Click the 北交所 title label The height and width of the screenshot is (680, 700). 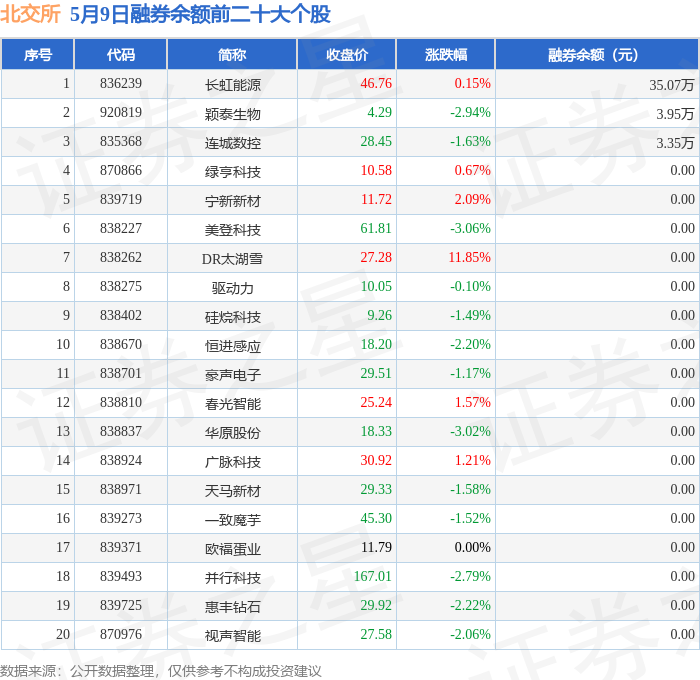(30, 14)
